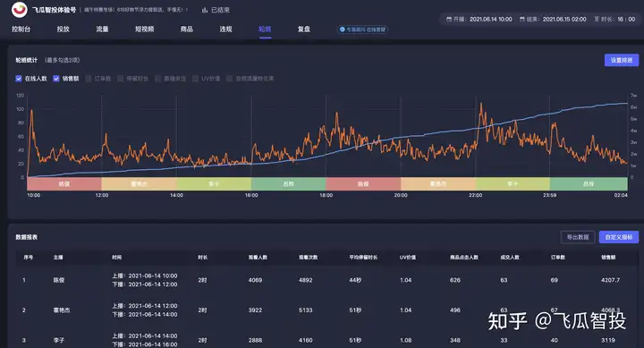Click the calendar icon next to 开播
644x348 pixels.
(449, 20)
